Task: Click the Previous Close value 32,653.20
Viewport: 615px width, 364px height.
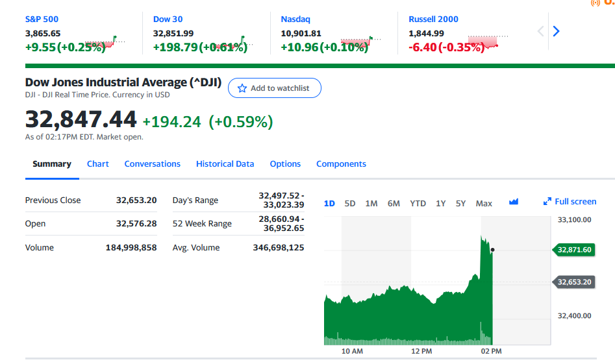Action: coord(136,200)
